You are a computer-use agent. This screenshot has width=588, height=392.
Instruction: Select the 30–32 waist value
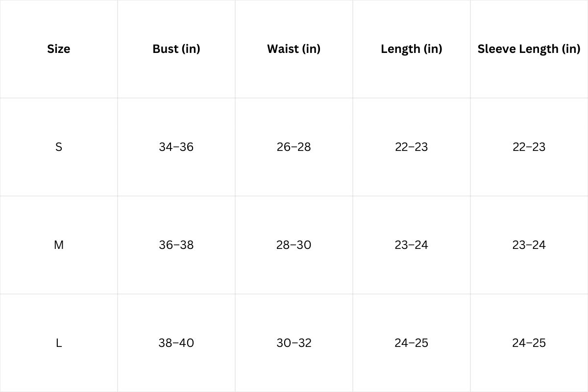[294, 343]
